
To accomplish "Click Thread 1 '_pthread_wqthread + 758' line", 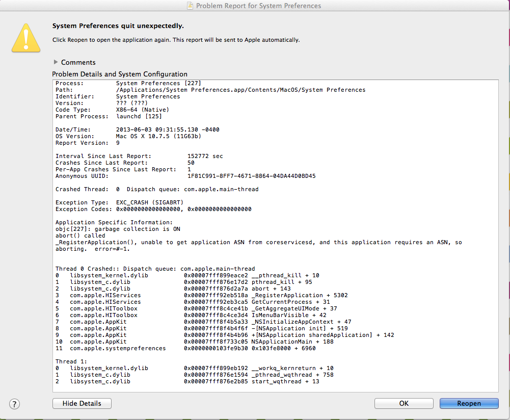I will coord(195,375).
